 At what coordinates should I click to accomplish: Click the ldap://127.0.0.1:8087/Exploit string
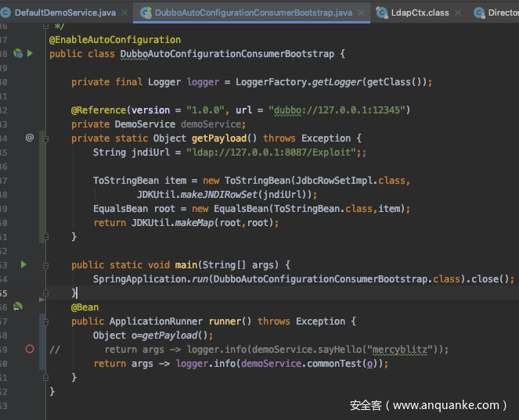click(x=271, y=153)
